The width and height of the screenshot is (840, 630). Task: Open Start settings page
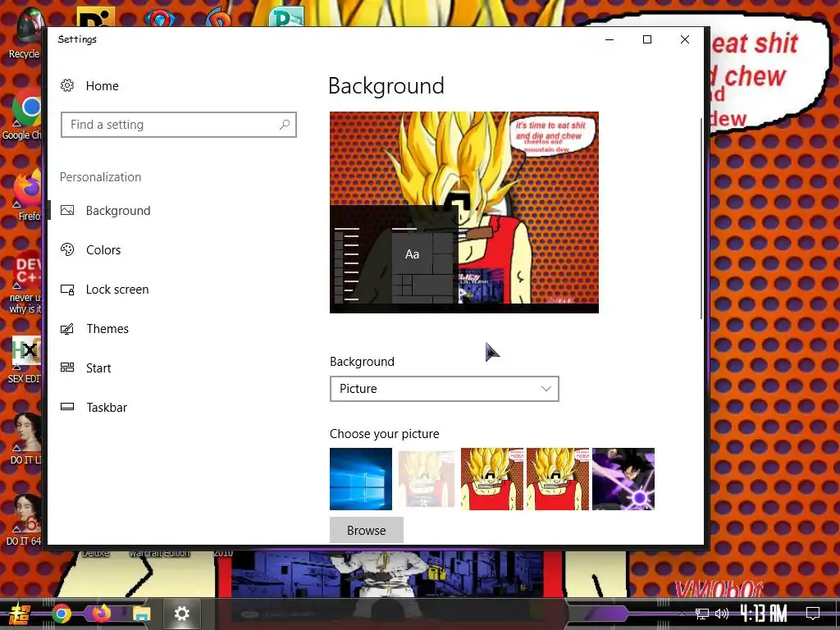tap(98, 368)
